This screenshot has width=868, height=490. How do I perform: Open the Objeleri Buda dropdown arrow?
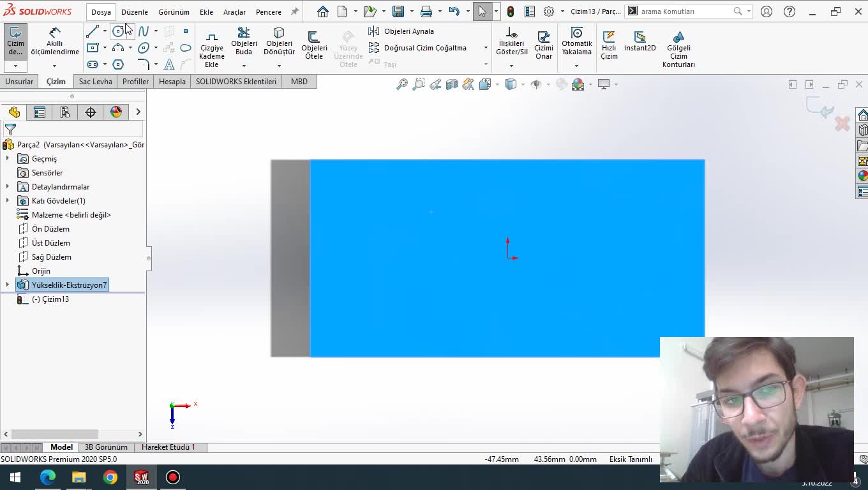pyautogui.click(x=244, y=65)
